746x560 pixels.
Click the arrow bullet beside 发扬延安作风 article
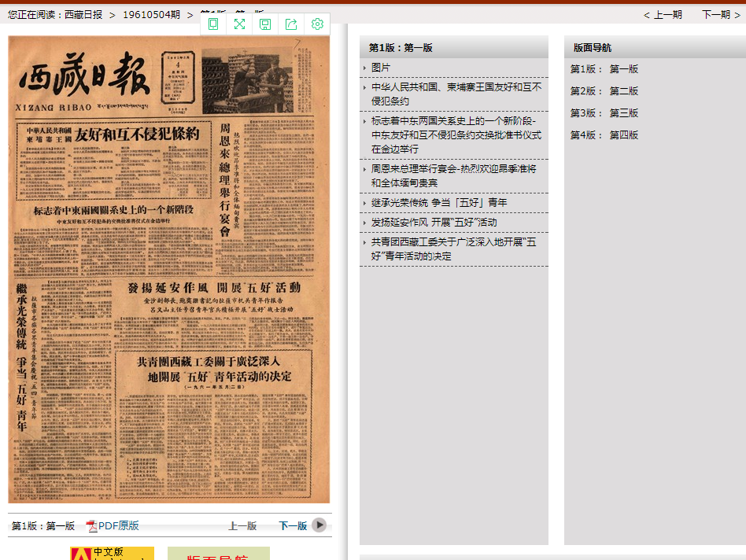pyautogui.click(x=364, y=223)
